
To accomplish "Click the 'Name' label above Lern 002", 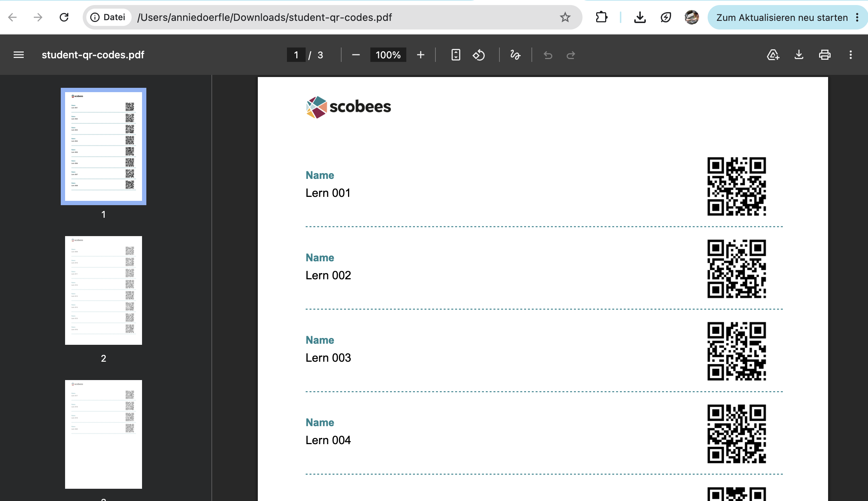I will click(320, 258).
